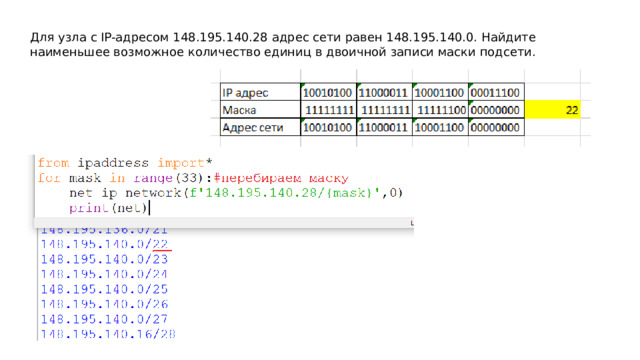This screenshot has width=640, height=360.
Task: Click 10001100 in the Адрес сети row
Action: [440, 127]
